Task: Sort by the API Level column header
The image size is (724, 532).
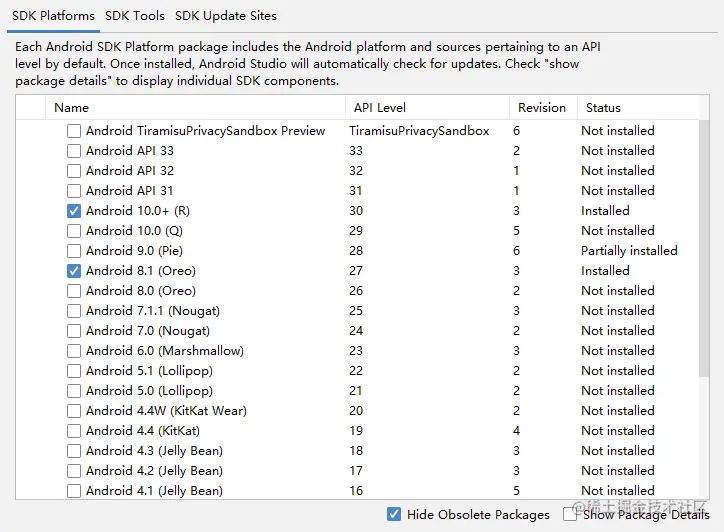Action: [x=427, y=108]
